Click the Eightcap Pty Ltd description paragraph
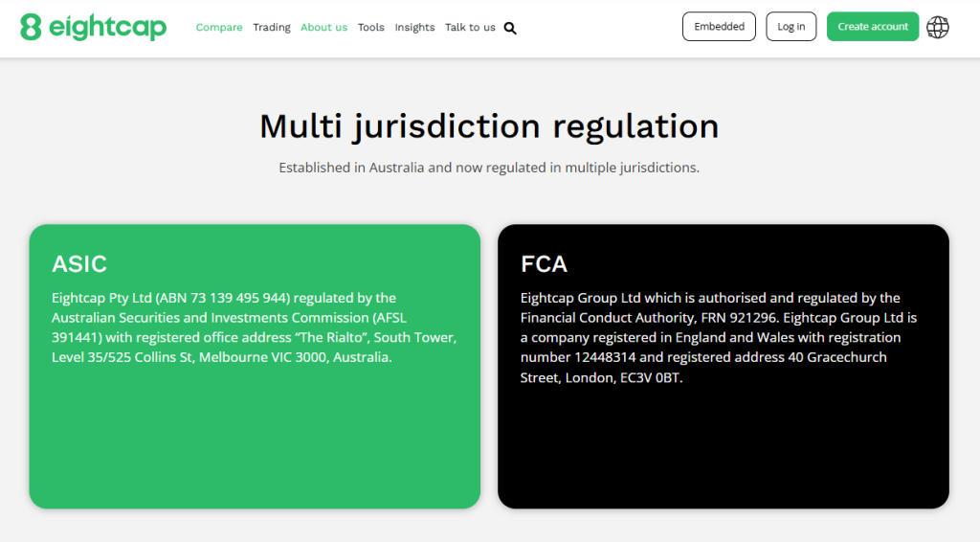980x542 pixels. (254, 327)
